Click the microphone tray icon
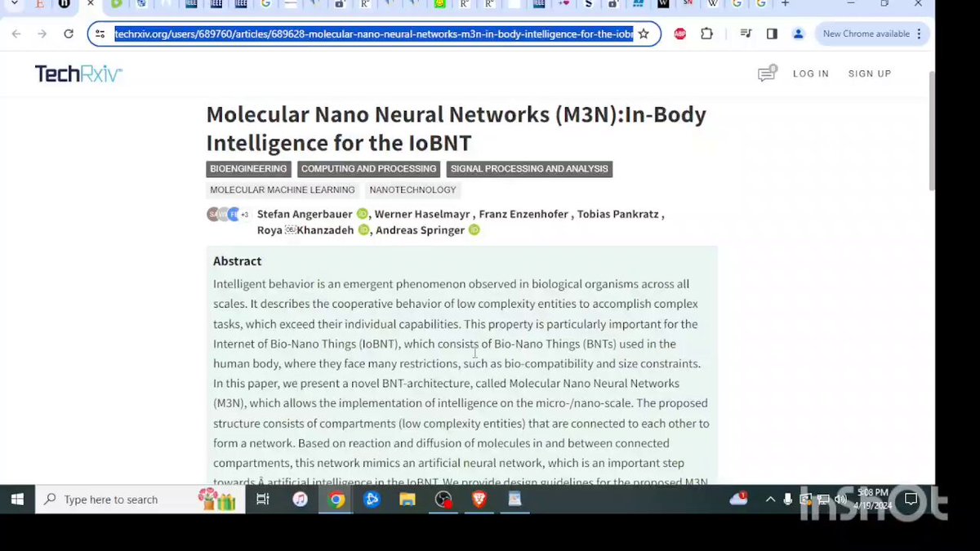980x551 pixels. pyautogui.click(x=788, y=499)
